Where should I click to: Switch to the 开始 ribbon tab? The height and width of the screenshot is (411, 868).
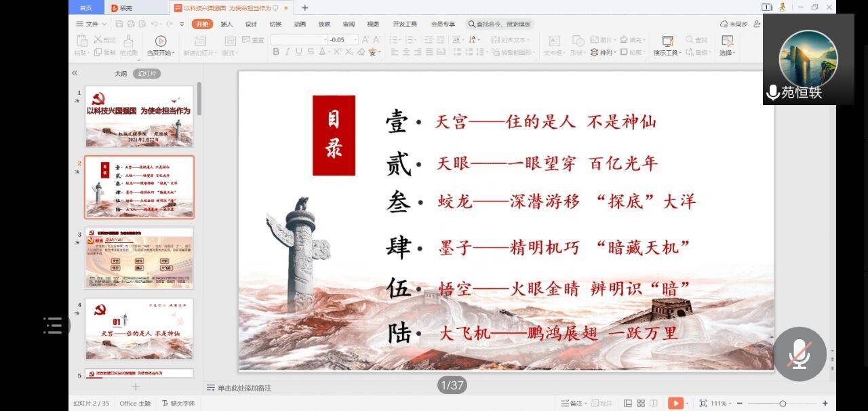click(202, 24)
